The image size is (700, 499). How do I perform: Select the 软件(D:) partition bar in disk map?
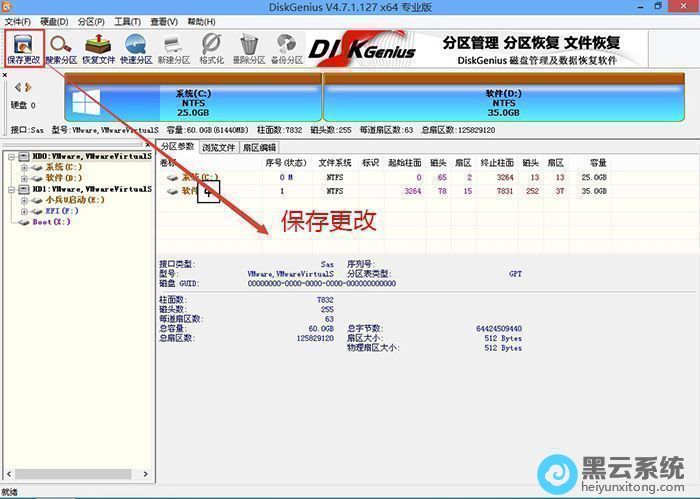click(502, 101)
